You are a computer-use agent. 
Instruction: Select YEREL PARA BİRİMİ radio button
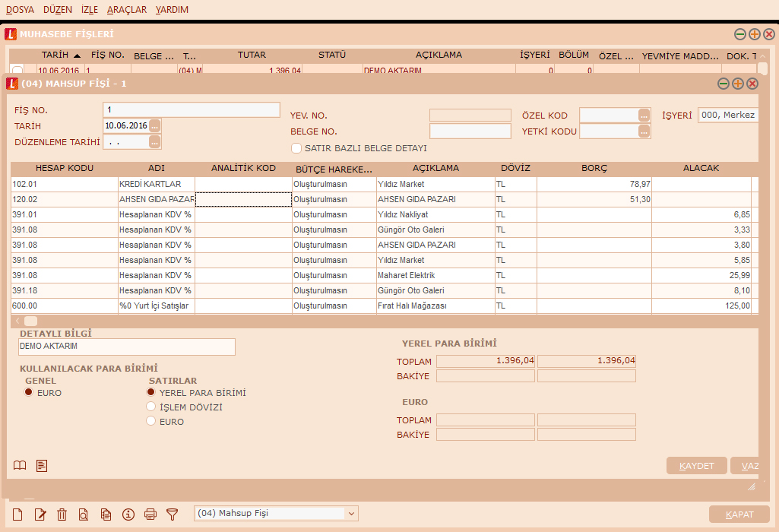click(151, 392)
